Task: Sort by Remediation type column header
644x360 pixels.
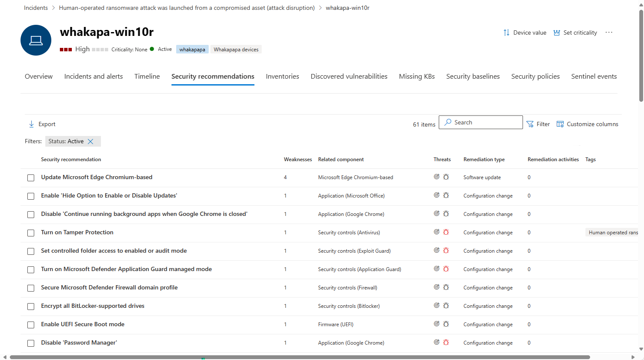Action: [484, 159]
